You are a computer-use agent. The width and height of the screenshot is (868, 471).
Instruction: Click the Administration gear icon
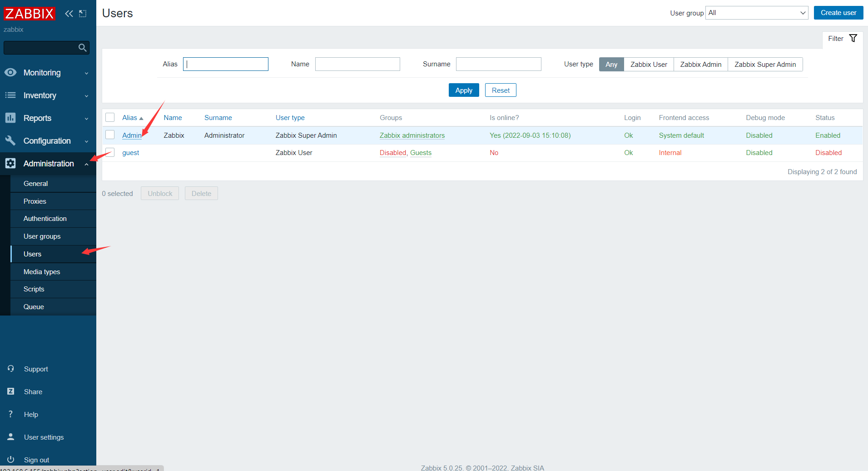(10, 163)
